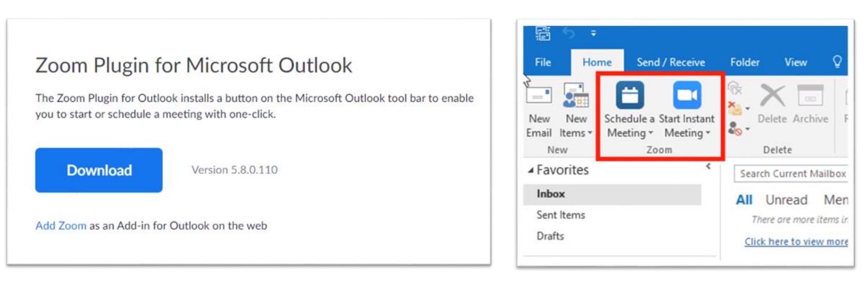The height and width of the screenshot is (291, 868).
Task: Click the Tell Me lightbulb icon
Action: [837, 62]
